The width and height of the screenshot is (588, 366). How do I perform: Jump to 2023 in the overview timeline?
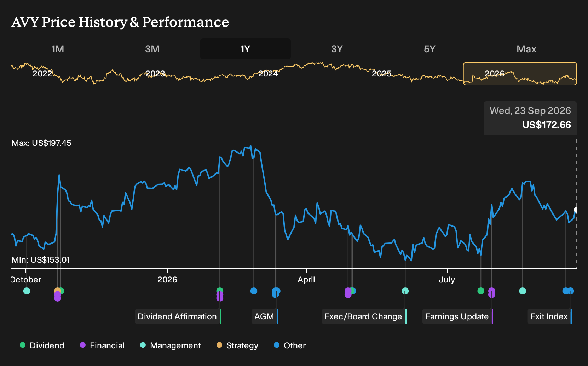coord(155,74)
